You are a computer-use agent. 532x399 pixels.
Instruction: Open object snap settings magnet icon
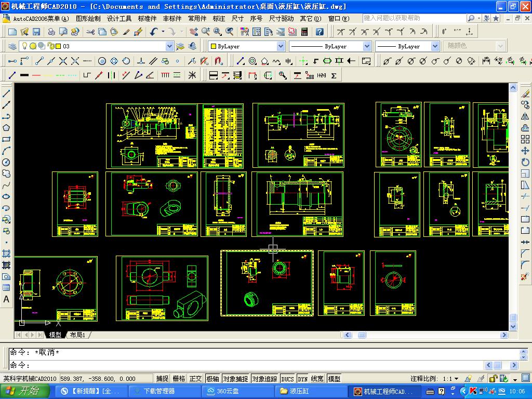[219, 61]
